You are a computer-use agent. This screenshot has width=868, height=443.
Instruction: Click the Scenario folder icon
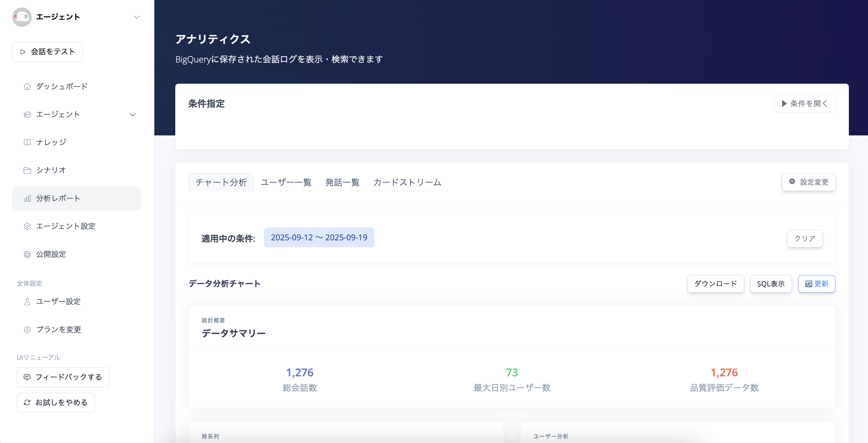pos(27,170)
